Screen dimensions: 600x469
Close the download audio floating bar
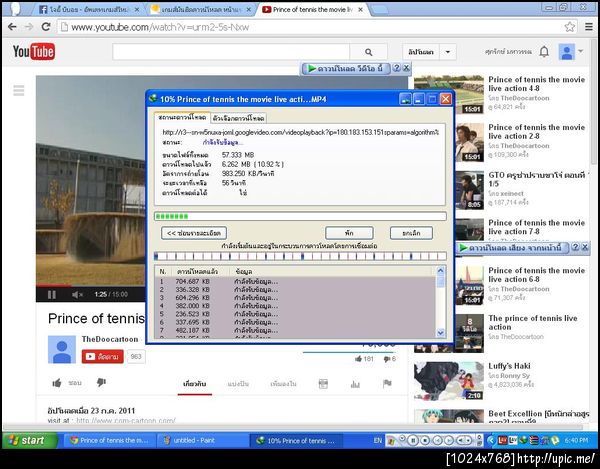tap(585, 247)
